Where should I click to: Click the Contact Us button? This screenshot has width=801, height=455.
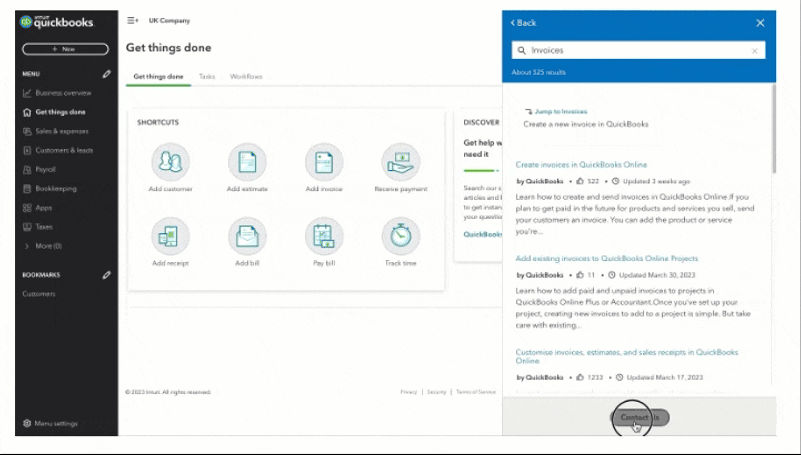(x=640, y=418)
